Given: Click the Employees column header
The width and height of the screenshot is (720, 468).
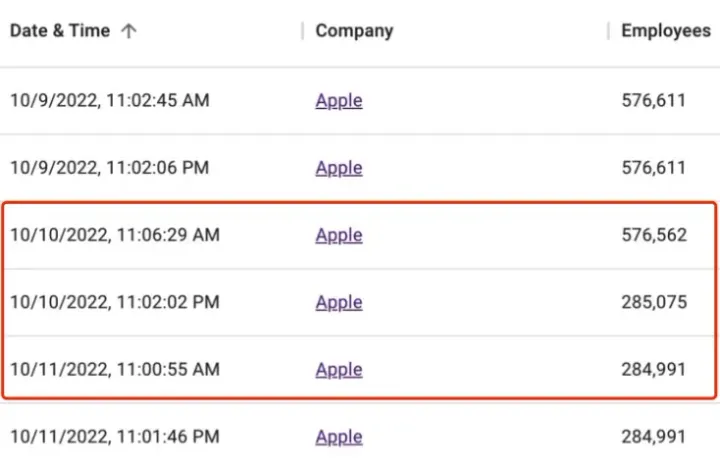Looking at the screenshot, I should (666, 31).
